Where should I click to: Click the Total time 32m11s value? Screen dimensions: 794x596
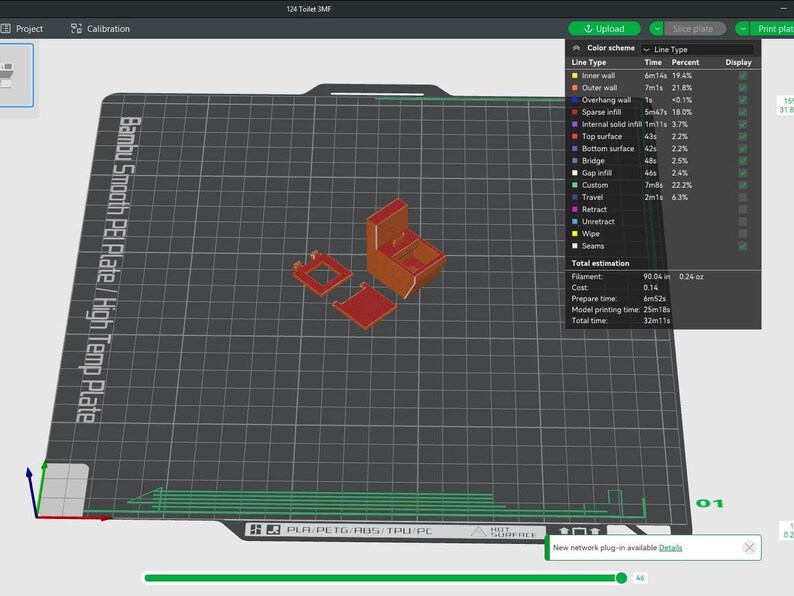click(657, 321)
